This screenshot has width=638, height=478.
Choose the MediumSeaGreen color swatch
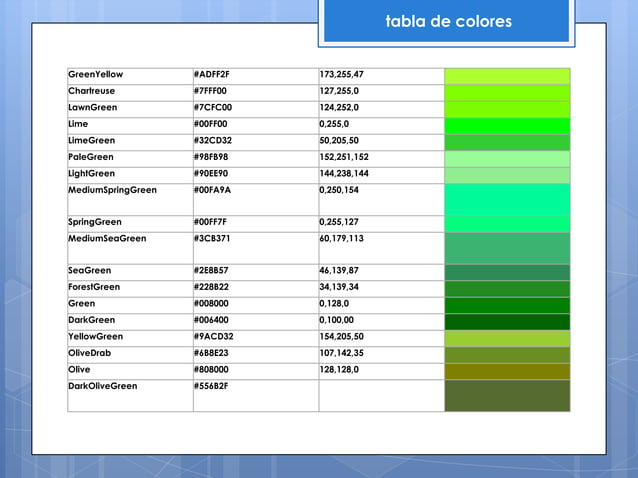pos(507,247)
